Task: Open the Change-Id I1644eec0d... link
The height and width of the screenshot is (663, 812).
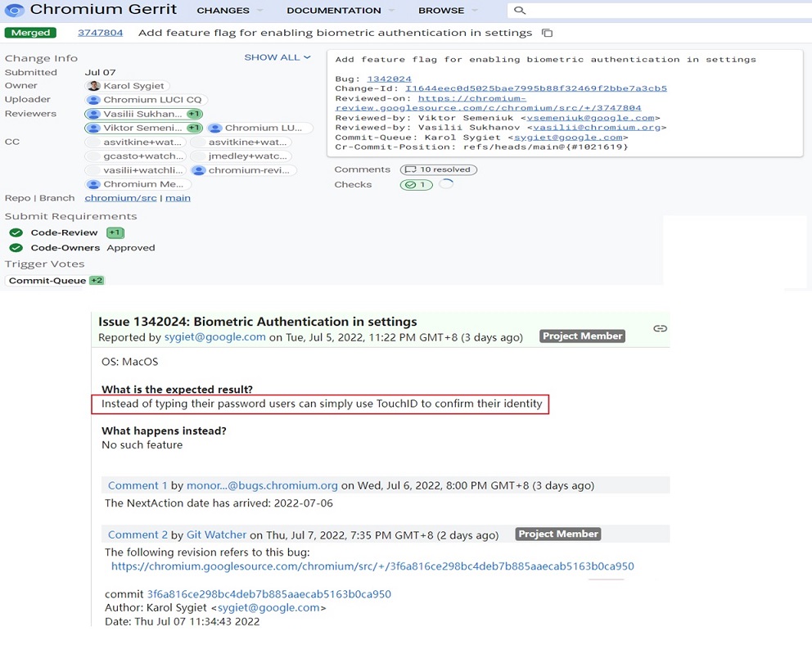Action: tap(536, 88)
